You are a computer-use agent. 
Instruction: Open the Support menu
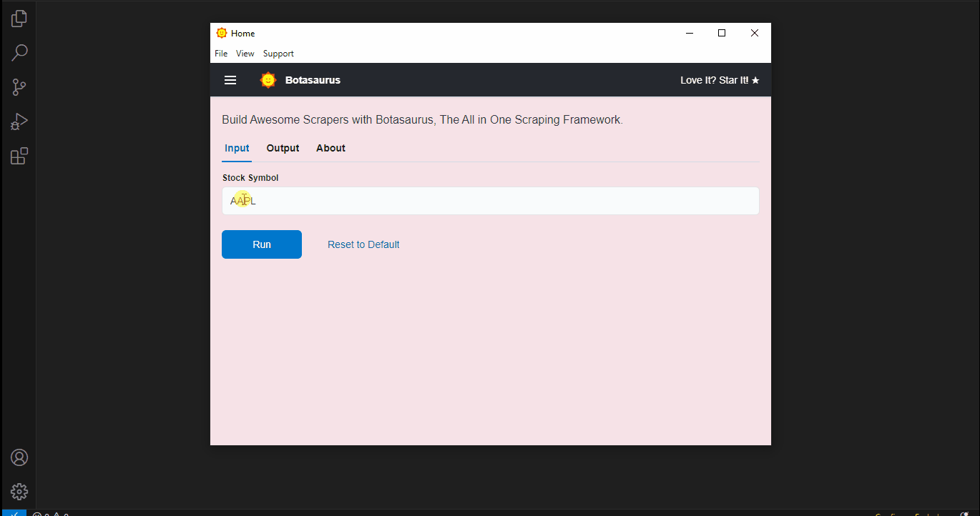point(278,53)
